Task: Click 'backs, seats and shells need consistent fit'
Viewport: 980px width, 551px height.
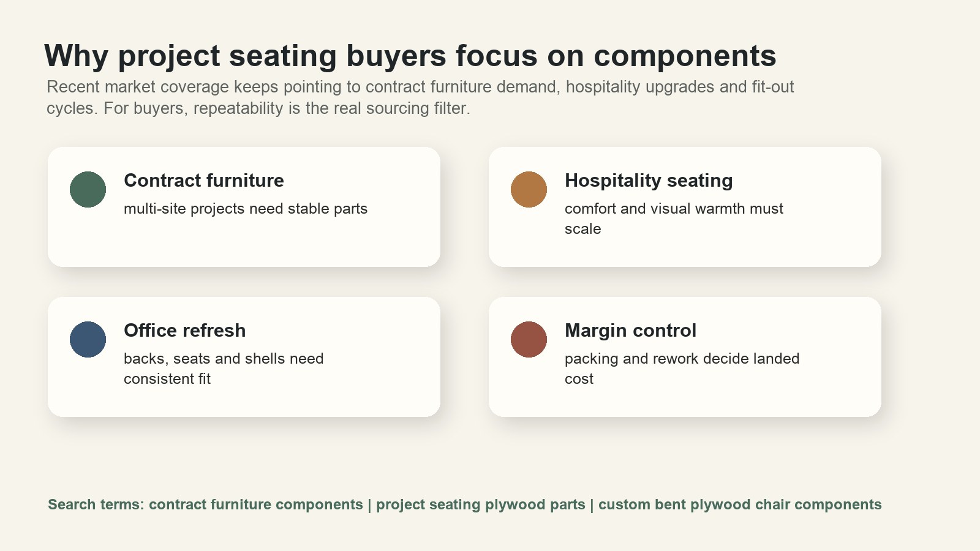Action: tap(224, 369)
